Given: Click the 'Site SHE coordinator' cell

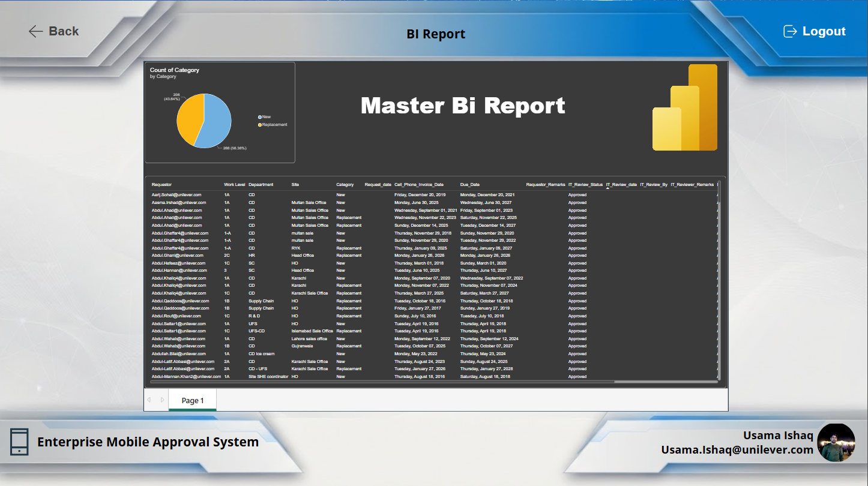Looking at the screenshot, I should point(268,377).
